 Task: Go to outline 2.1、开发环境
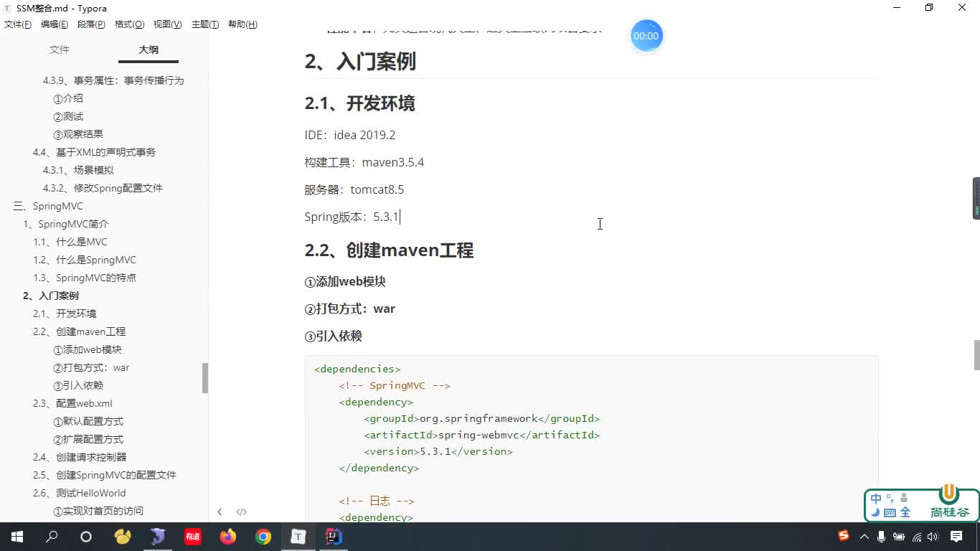[65, 314]
